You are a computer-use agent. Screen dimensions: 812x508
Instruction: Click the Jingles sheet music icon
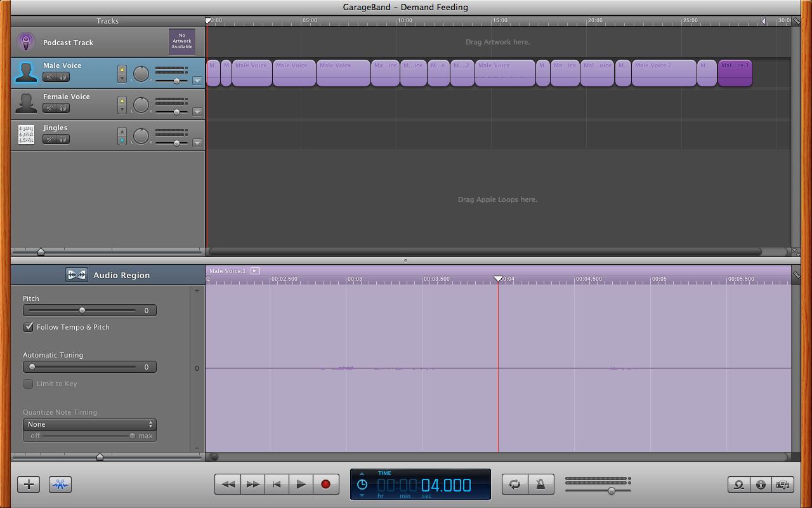(x=26, y=135)
